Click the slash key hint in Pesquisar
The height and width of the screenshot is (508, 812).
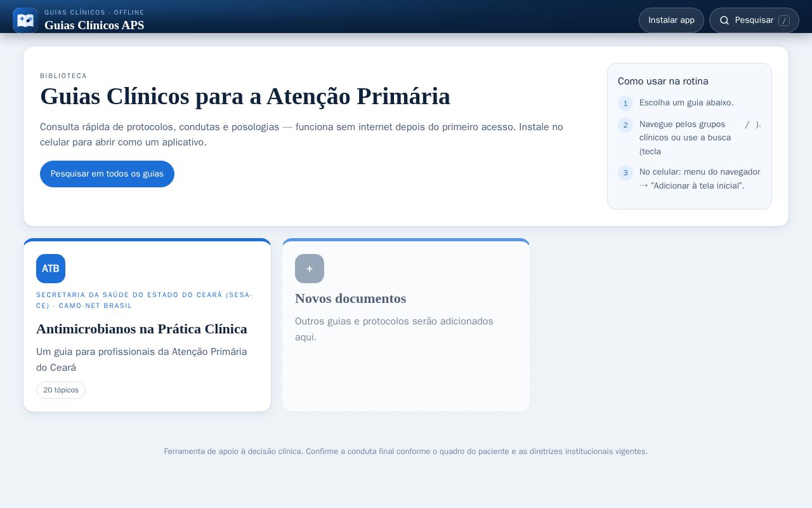point(784,20)
